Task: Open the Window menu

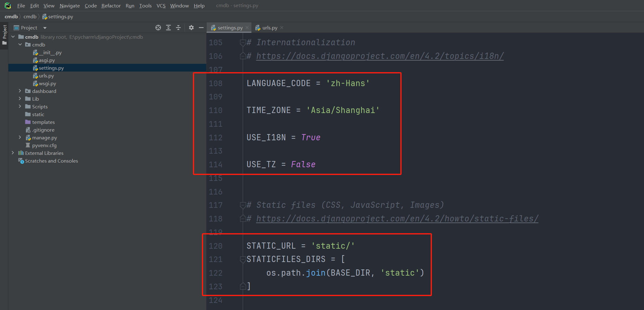Action: [x=179, y=6]
